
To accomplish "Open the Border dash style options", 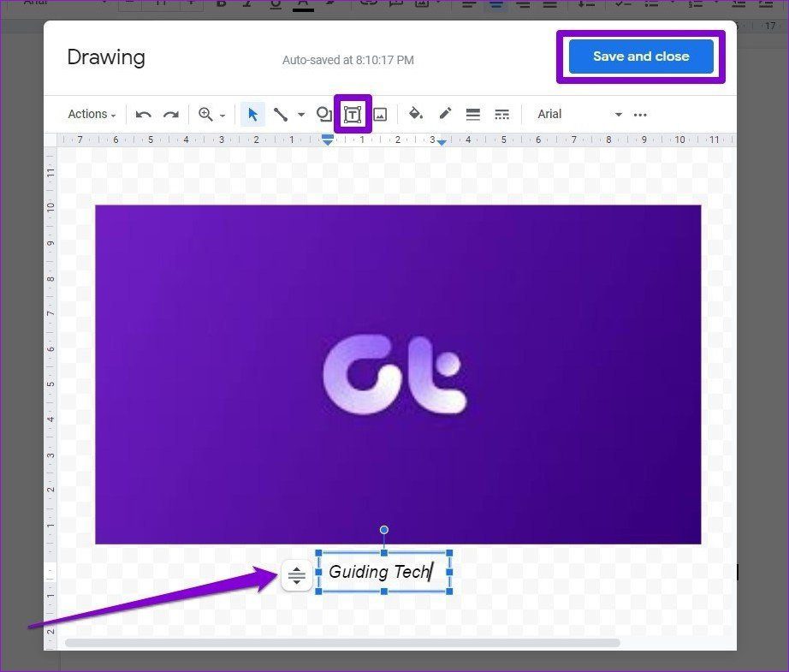I will coord(501,115).
